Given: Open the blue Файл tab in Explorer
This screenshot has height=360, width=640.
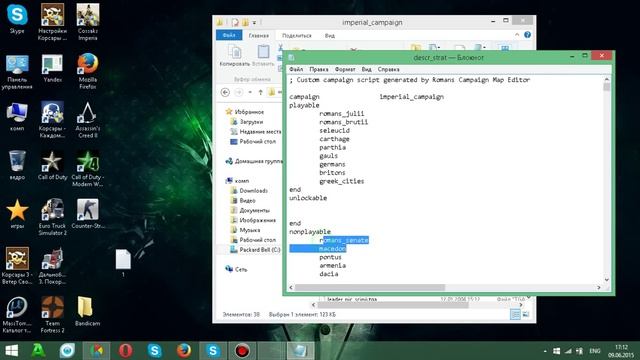Looking at the screenshot, I should point(229,35).
